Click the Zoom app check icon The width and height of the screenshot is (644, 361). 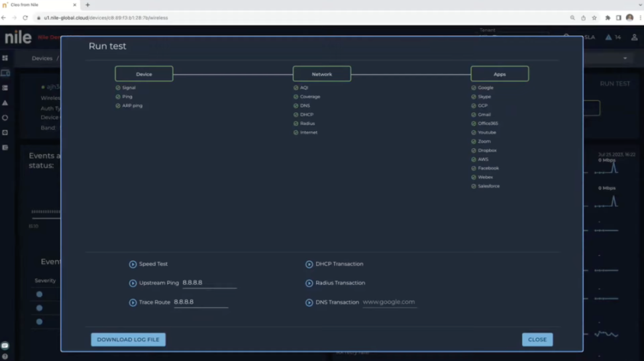click(x=474, y=142)
